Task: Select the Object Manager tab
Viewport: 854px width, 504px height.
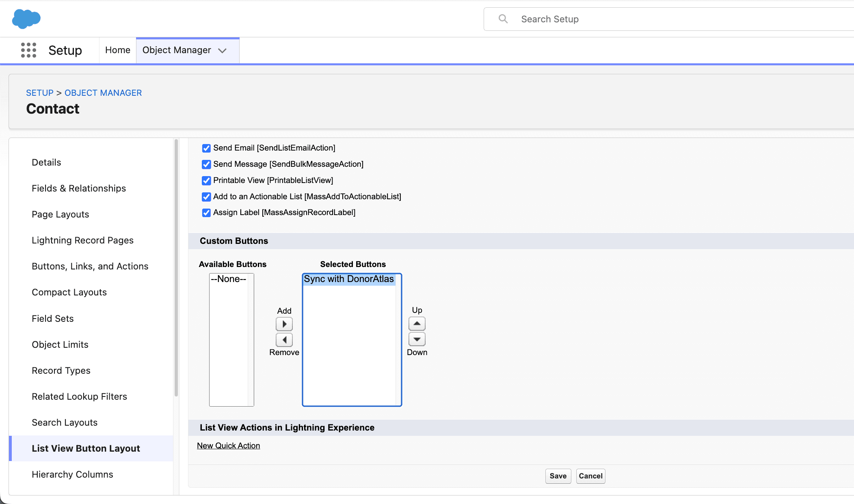Action: tap(177, 50)
